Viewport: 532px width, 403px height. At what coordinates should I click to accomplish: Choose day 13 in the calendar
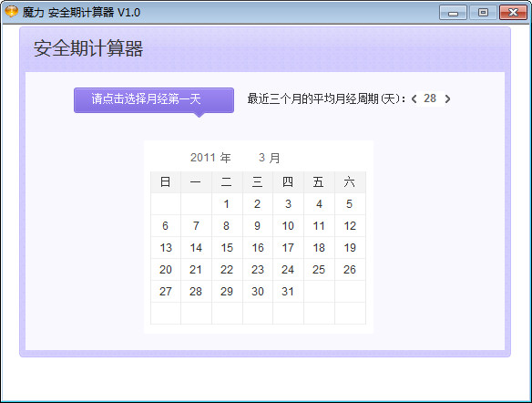pos(166,247)
